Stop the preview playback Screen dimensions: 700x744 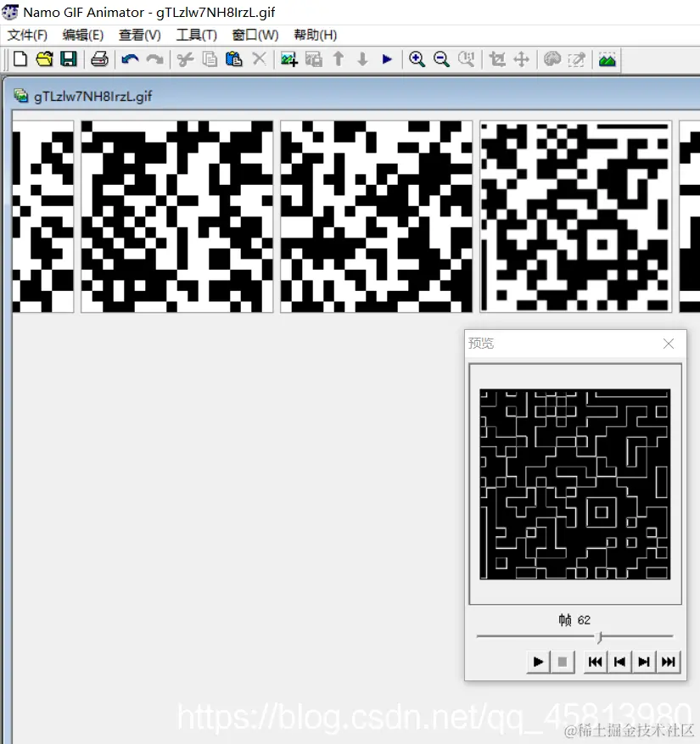[563, 662]
